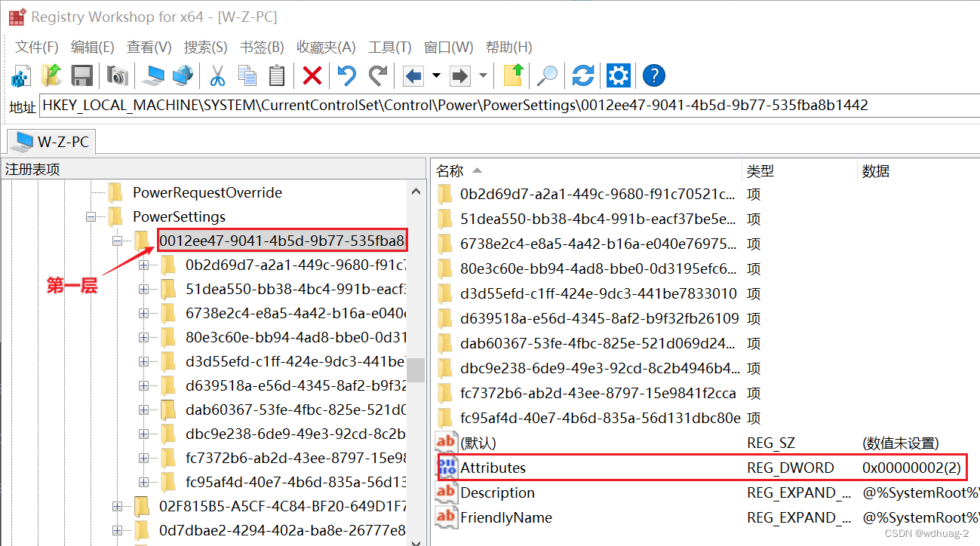The width and height of the screenshot is (980, 546).
Task: Open the back history dropdown arrow
Action: [x=436, y=76]
